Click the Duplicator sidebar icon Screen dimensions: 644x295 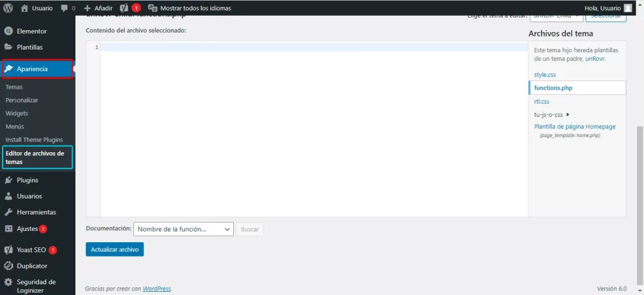coord(8,266)
